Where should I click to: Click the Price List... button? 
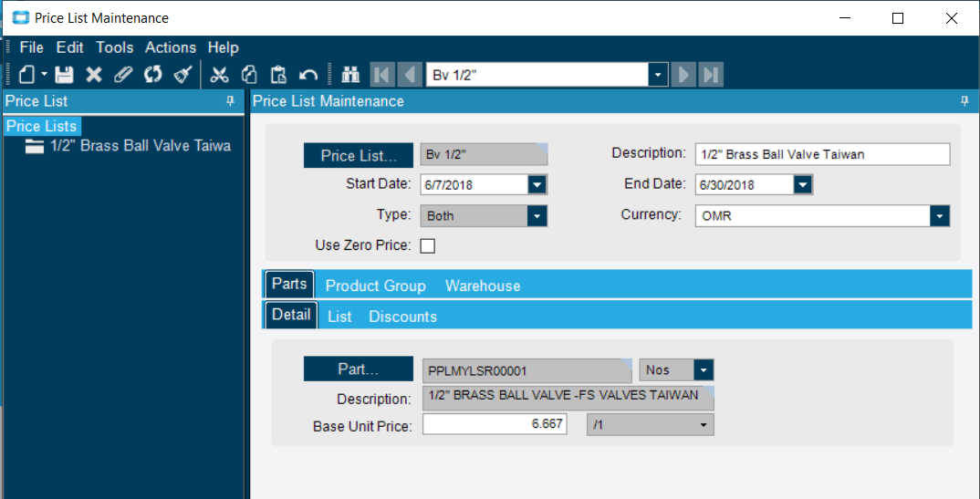coord(359,155)
